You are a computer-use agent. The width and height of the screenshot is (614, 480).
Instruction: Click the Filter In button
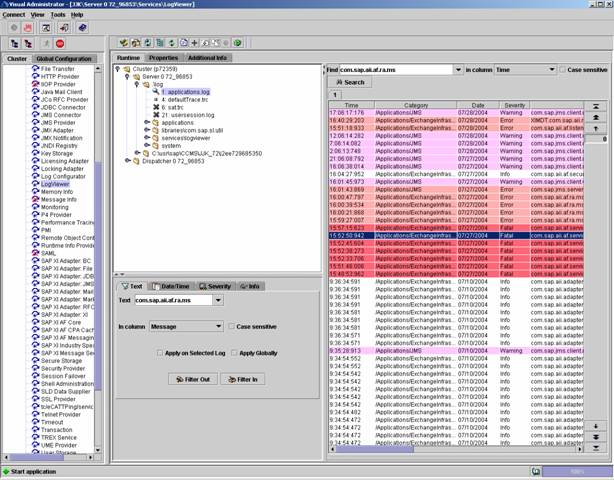pos(242,379)
